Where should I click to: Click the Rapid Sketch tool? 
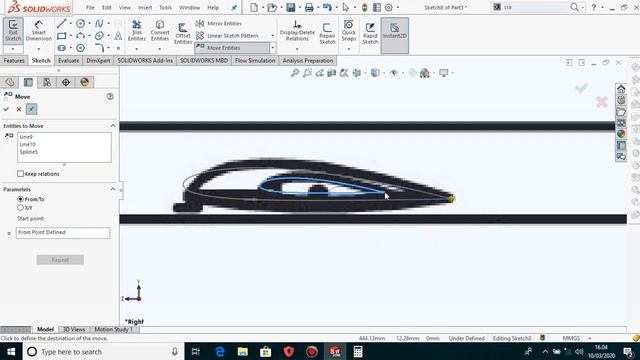click(x=370, y=33)
